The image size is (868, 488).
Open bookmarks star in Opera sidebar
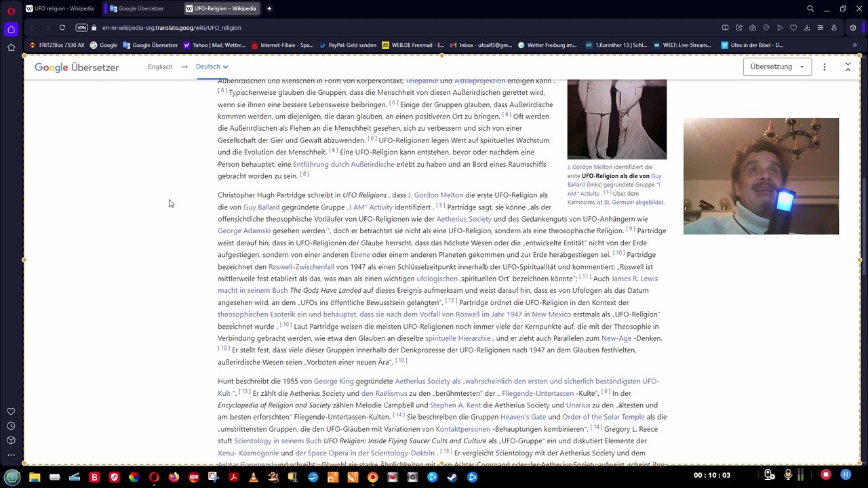pyautogui.click(x=11, y=47)
